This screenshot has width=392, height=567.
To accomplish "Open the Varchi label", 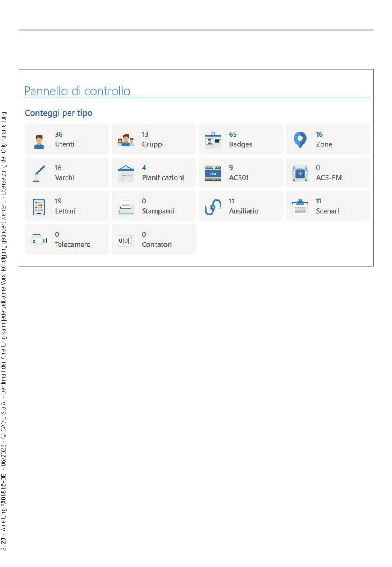I will point(64,178).
